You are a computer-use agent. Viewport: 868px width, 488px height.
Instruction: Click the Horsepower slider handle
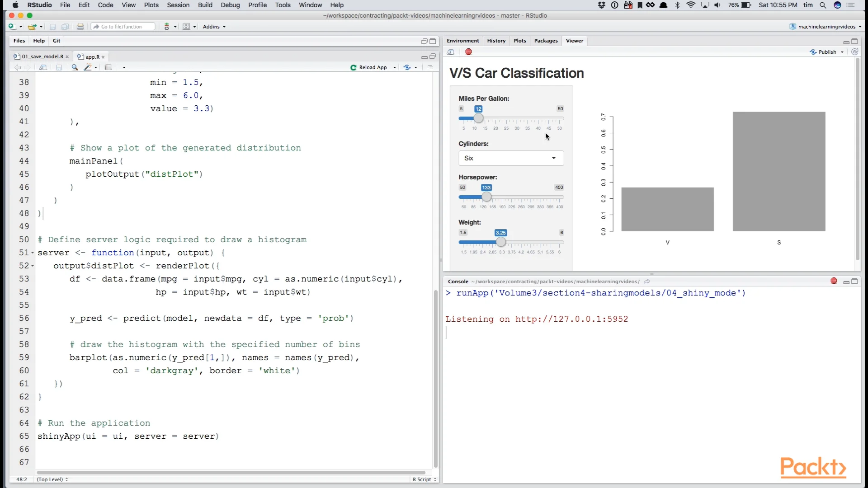coord(486,197)
